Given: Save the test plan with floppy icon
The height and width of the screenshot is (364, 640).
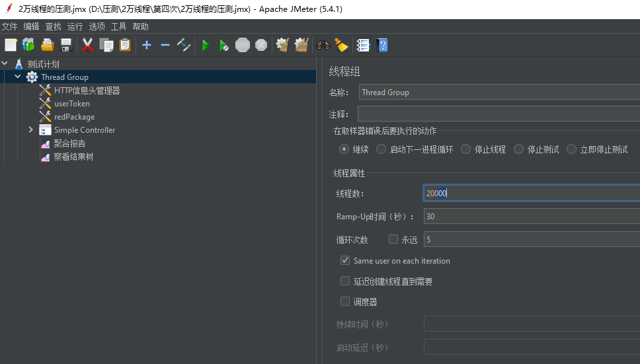Looking at the screenshot, I should click(x=65, y=45).
